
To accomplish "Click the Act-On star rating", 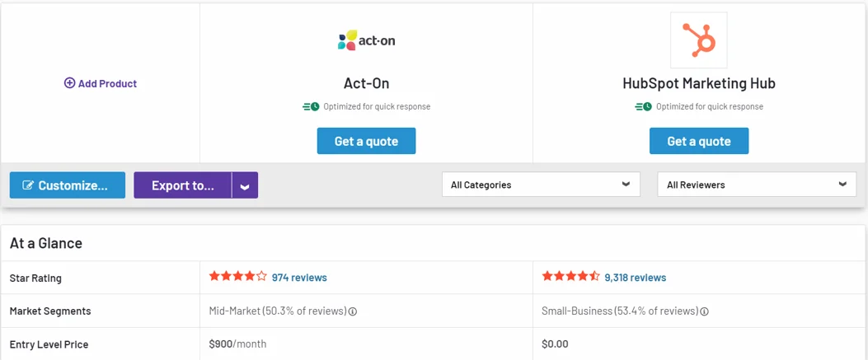I will (x=238, y=276).
